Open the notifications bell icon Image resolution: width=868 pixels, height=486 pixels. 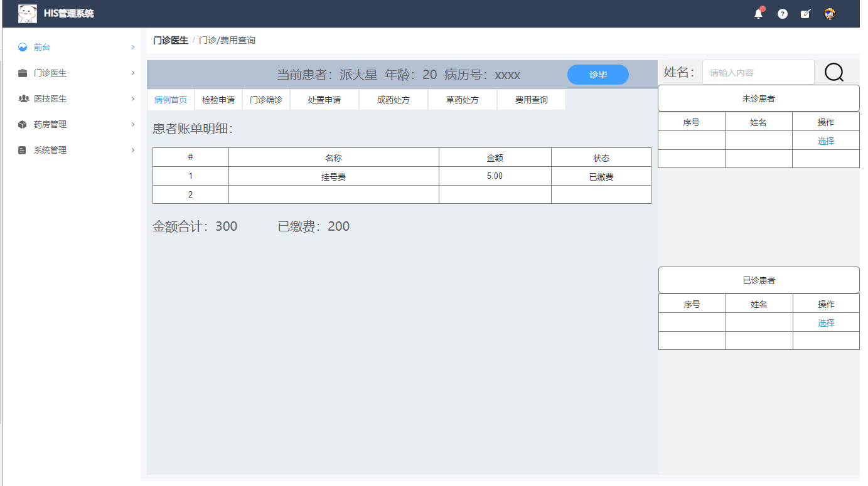pyautogui.click(x=759, y=13)
